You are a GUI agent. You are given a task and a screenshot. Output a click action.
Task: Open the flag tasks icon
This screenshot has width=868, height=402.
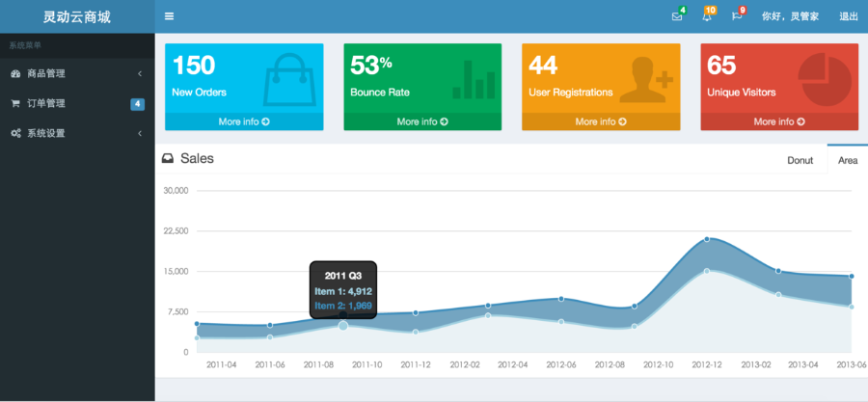737,16
